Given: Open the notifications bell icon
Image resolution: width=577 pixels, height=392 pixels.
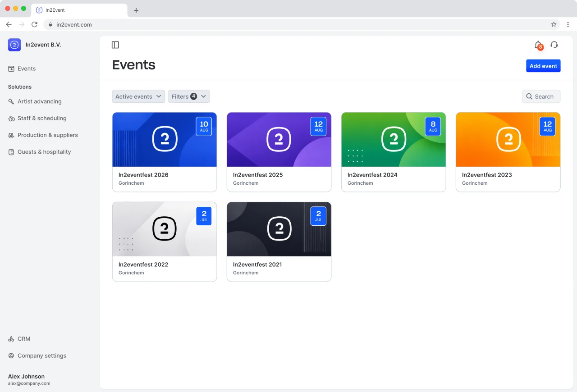Looking at the screenshot, I should click(x=538, y=45).
